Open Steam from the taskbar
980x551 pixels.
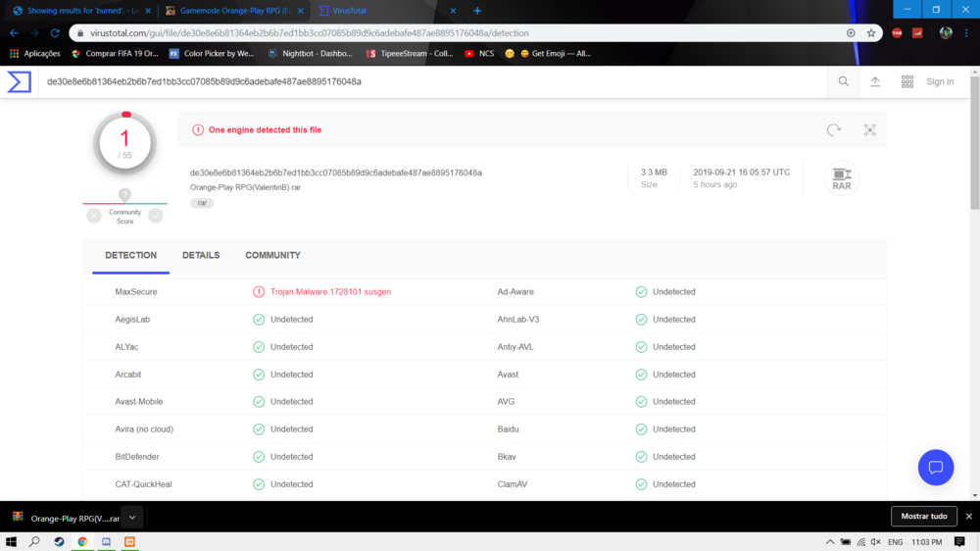coord(59,541)
